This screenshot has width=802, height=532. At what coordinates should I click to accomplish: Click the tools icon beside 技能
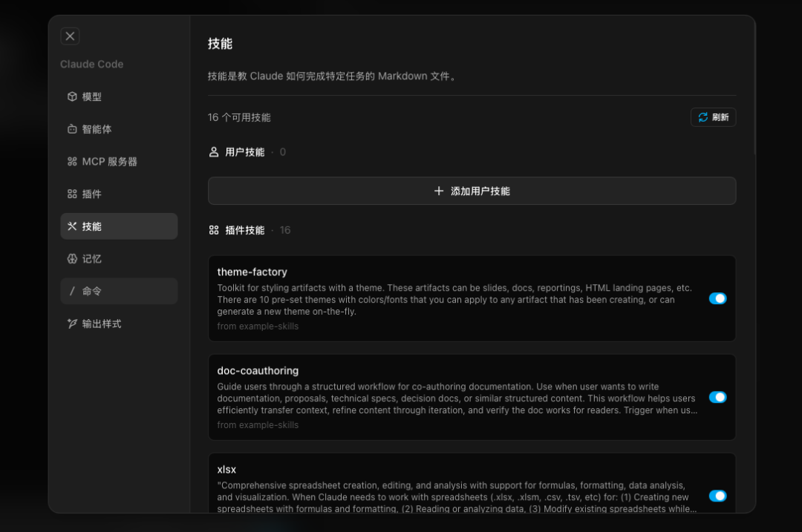coord(72,226)
